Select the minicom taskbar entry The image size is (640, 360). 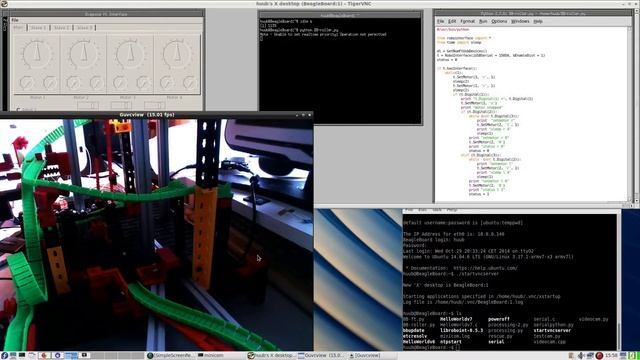coord(221,356)
